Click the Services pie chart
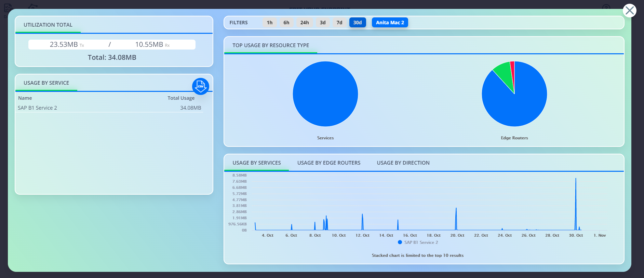 point(325,94)
